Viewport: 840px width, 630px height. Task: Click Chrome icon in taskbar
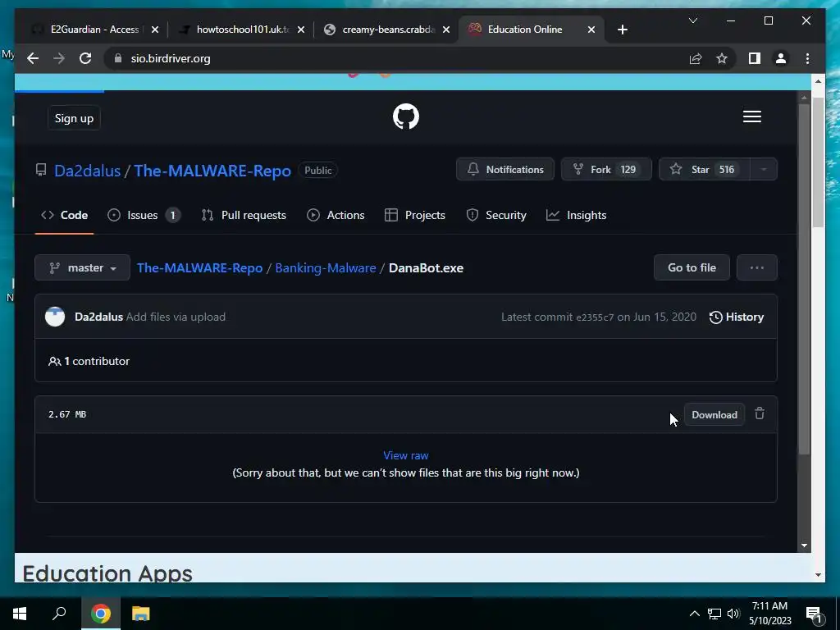(x=100, y=614)
